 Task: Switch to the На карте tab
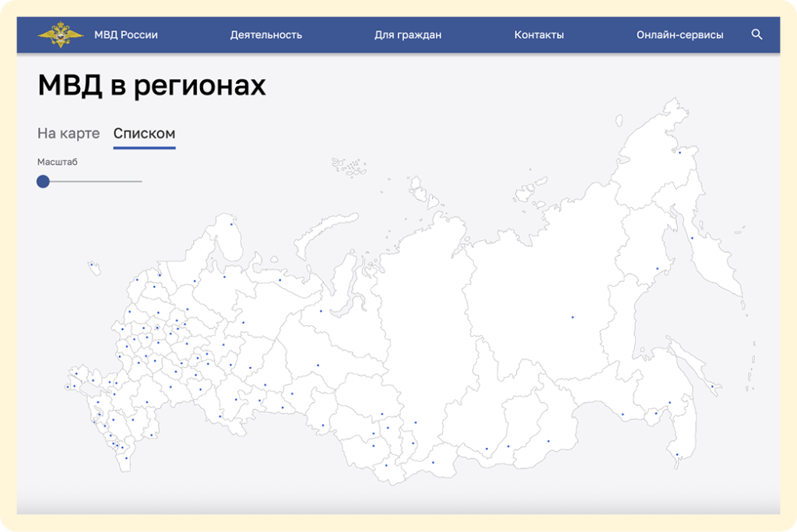pyautogui.click(x=68, y=133)
